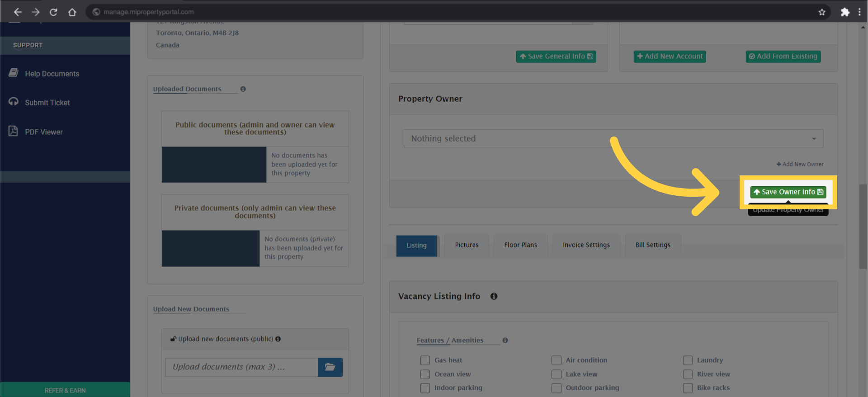868x397 pixels.
Task: Open Help Documents in the sidebar
Action: pos(52,74)
